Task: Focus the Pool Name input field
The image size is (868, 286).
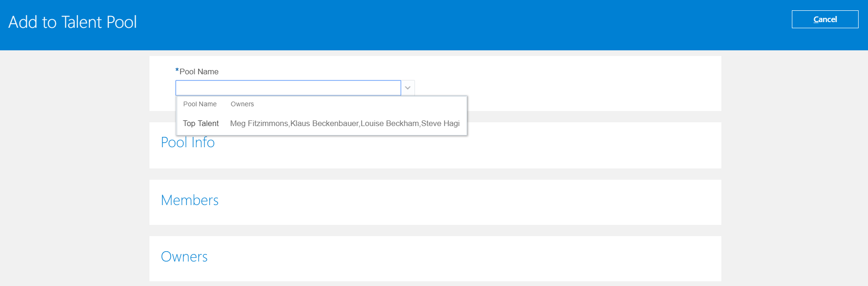Action: tap(288, 88)
